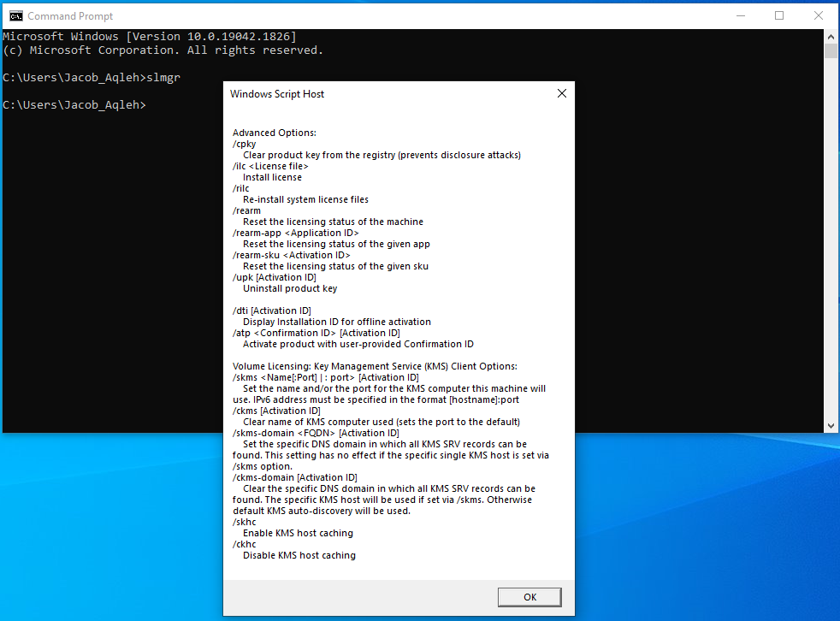Click "default KMS auto-discovery will be used."
Image resolution: width=840 pixels, height=621 pixels.
322,512
